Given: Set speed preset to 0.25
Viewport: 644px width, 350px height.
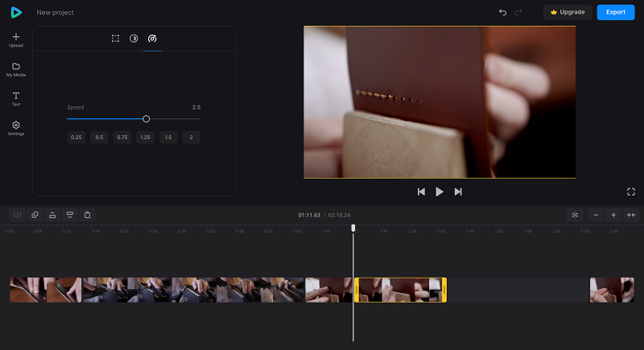Looking at the screenshot, I should click(76, 138).
